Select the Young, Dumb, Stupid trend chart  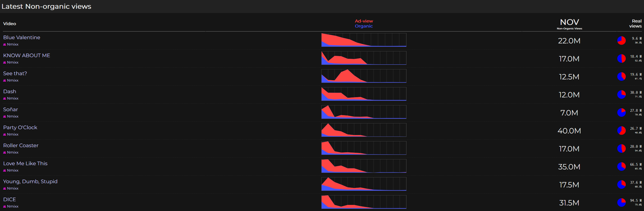(364, 184)
